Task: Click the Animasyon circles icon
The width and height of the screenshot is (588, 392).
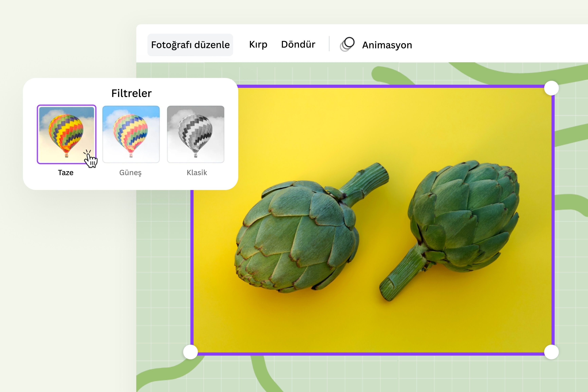Action: pos(347,44)
